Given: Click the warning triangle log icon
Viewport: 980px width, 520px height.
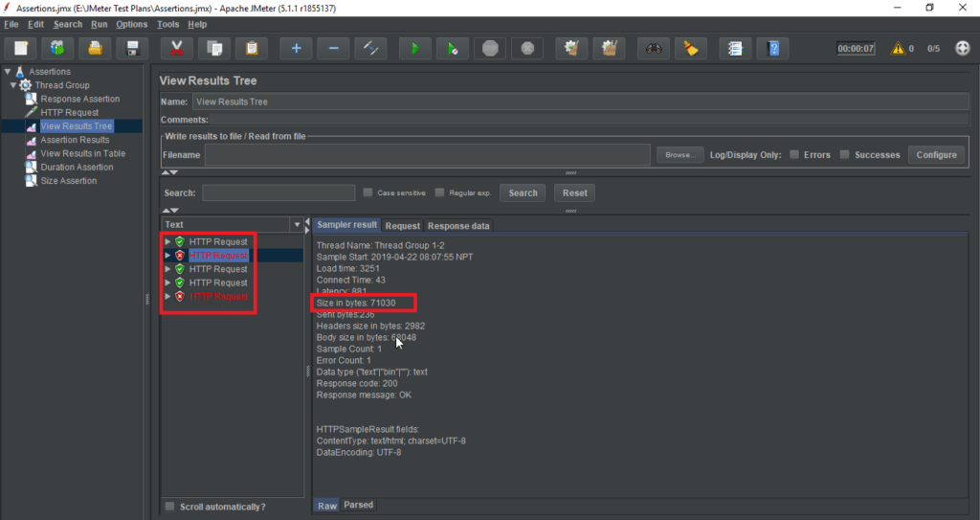Looking at the screenshot, I should pyautogui.click(x=898, y=48).
